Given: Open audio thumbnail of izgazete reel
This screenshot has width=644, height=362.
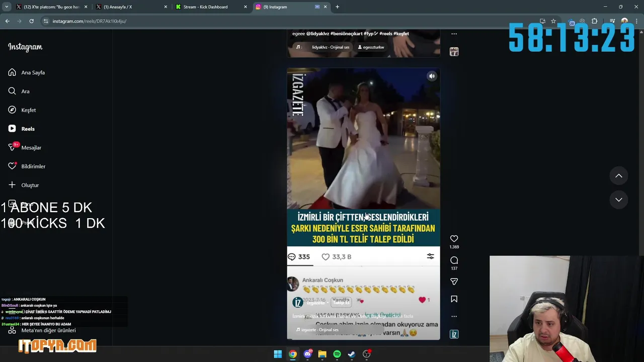Looking at the screenshot, I should pyautogui.click(x=454, y=334).
